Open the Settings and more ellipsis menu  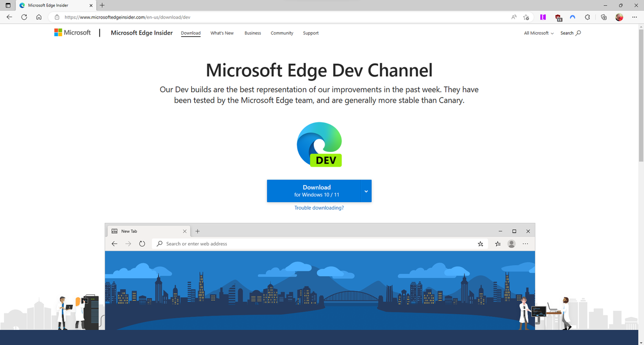(x=634, y=17)
